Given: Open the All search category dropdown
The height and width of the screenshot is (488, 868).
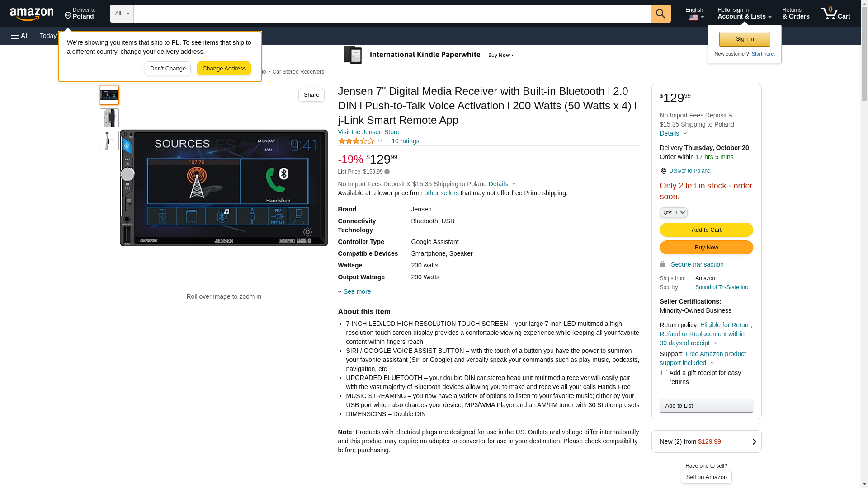Looking at the screenshot, I should click(x=122, y=14).
